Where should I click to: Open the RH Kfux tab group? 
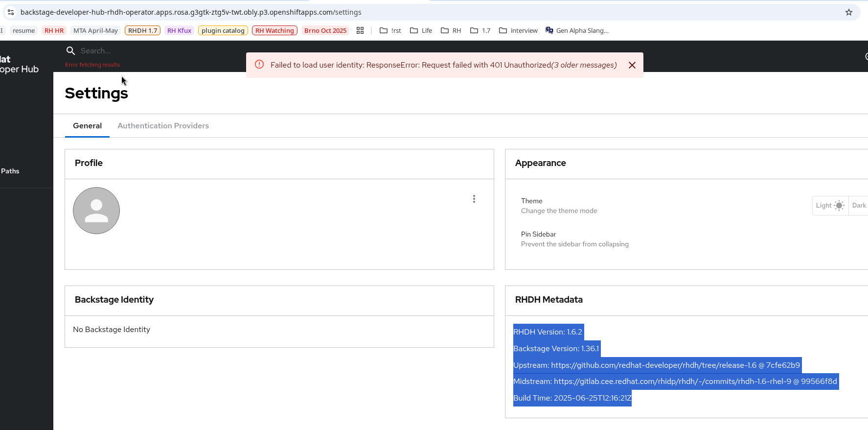[x=180, y=30]
